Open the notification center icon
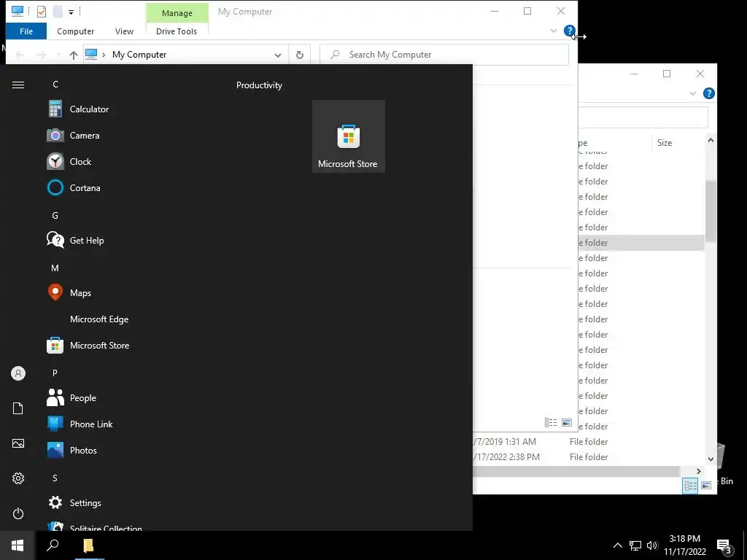Image resolution: width=747 pixels, height=560 pixels. [x=724, y=546]
